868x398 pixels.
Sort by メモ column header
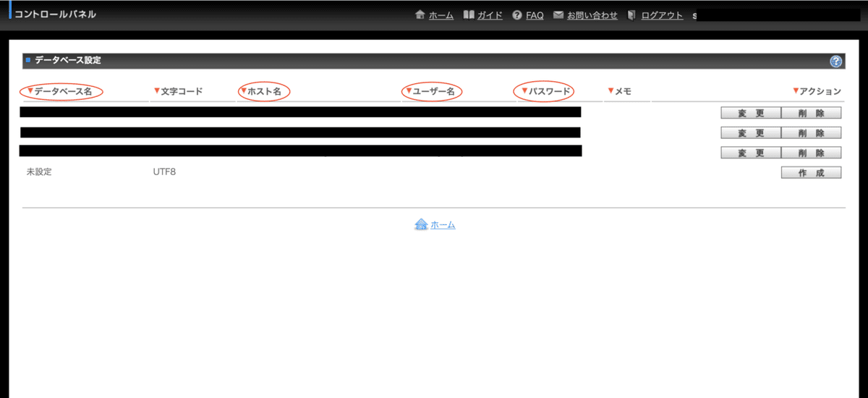(620, 91)
